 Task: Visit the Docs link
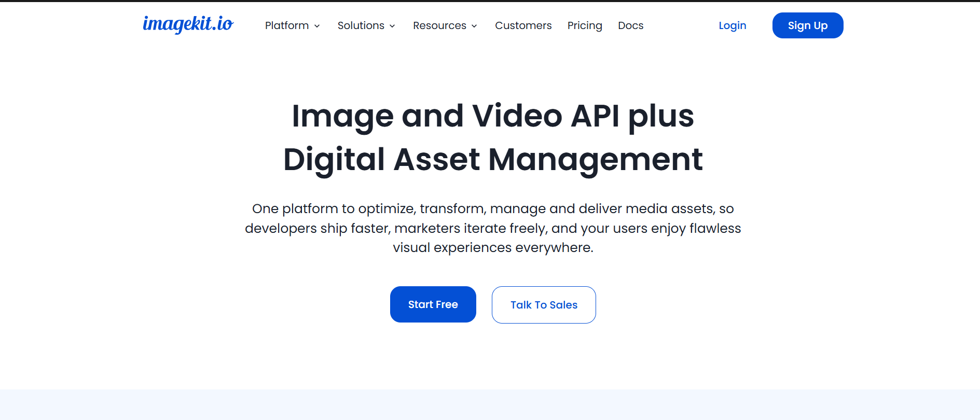click(x=630, y=25)
